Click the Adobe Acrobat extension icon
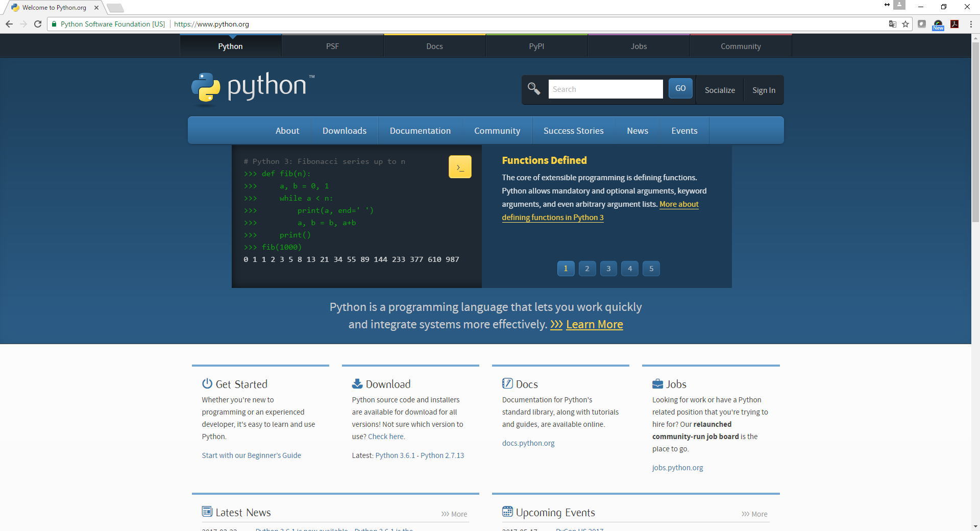The width and height of the screenshot is (980, 531). [954, 24]
